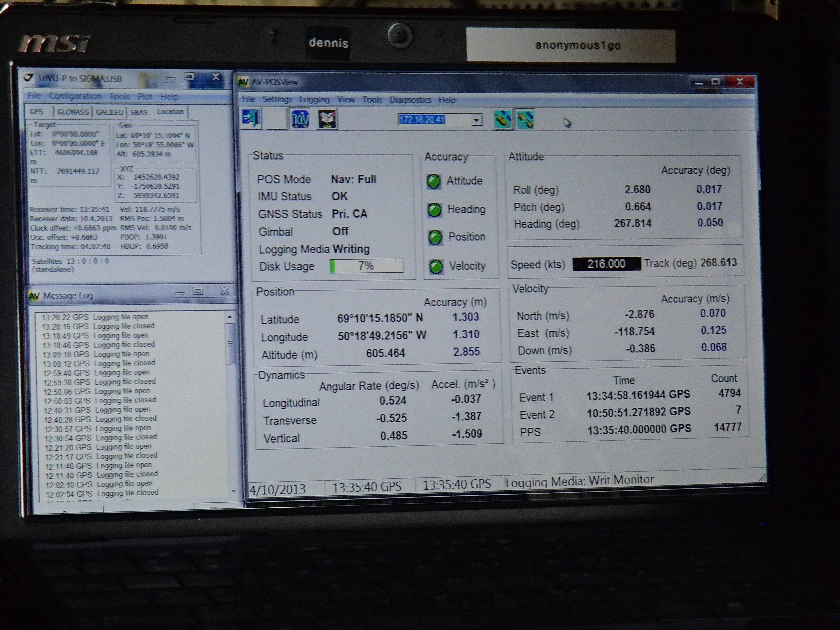Expand the IP address dropdown arrow
The height and width of the screenshot is (630, 840).
pyautogui.click(x=476, y=120)
